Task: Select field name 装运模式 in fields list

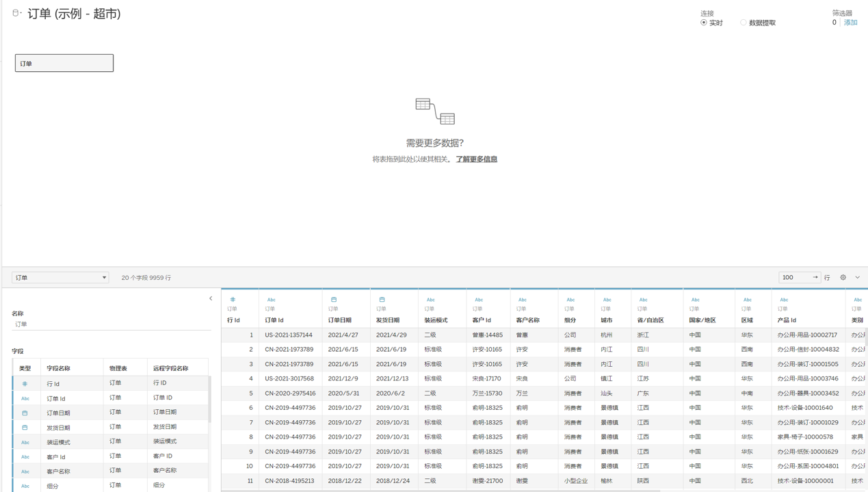Action: tap(58, 443)
